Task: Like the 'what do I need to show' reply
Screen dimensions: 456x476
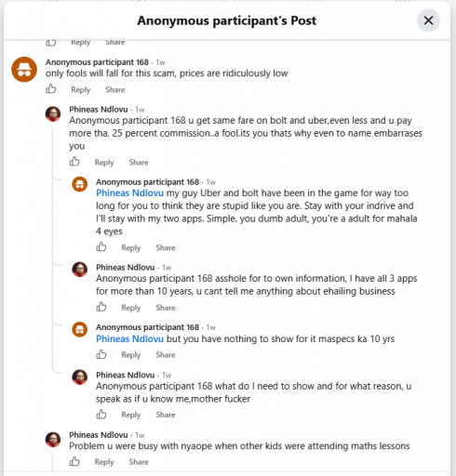Action: [x=101, y=415]
